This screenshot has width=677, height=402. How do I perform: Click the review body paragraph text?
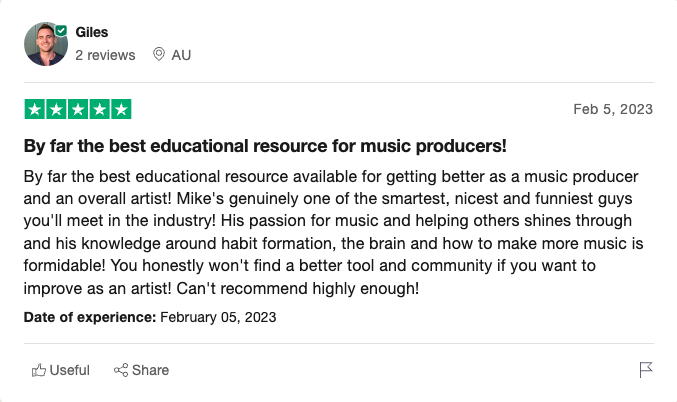330,232
